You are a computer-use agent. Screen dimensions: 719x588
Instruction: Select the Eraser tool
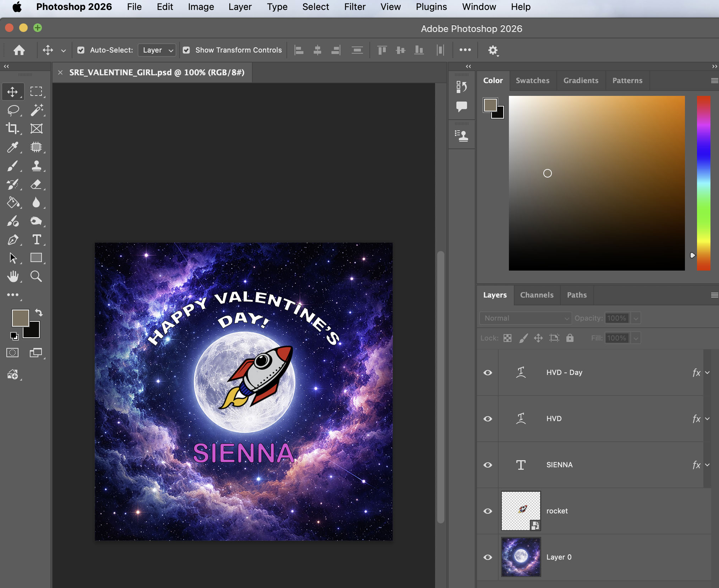coord(37,184)
